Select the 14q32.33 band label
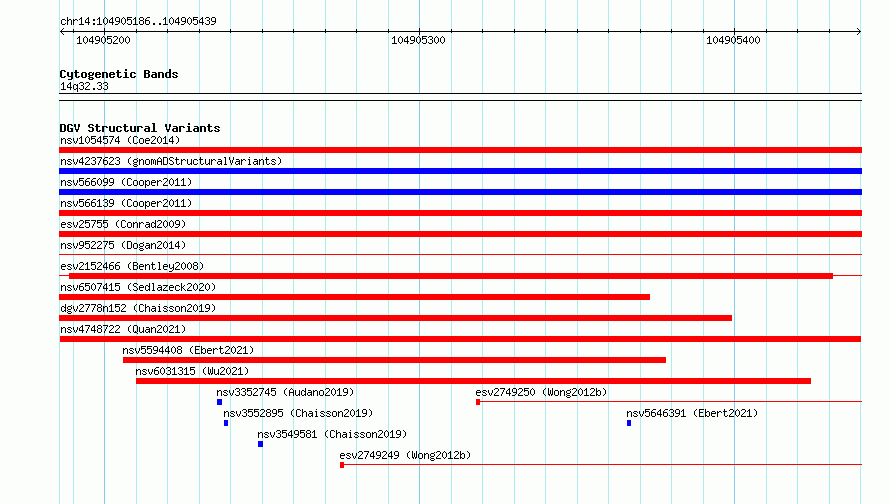Image resolution: width=890 pixels, height=504 pixels. (84, 86)
